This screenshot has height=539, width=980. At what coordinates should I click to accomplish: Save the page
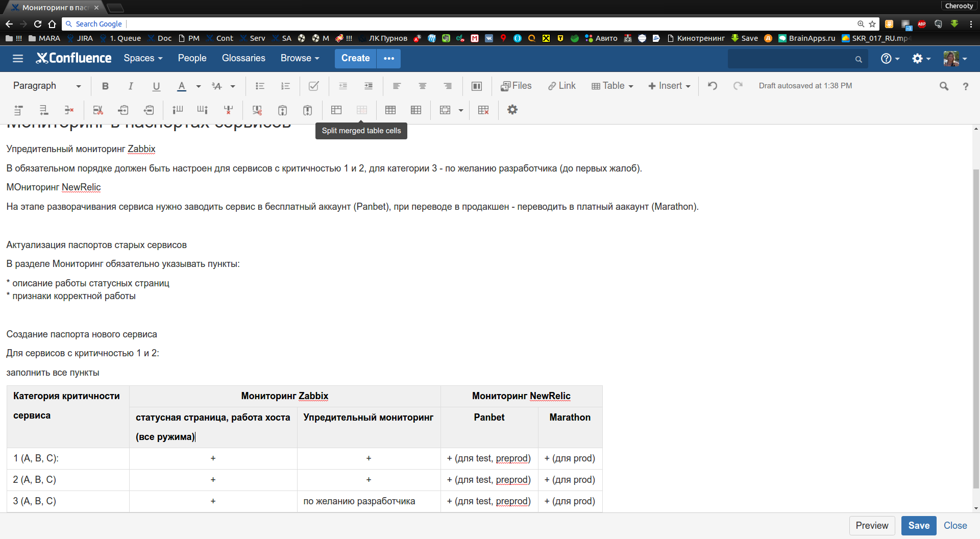tap(919, 526)
